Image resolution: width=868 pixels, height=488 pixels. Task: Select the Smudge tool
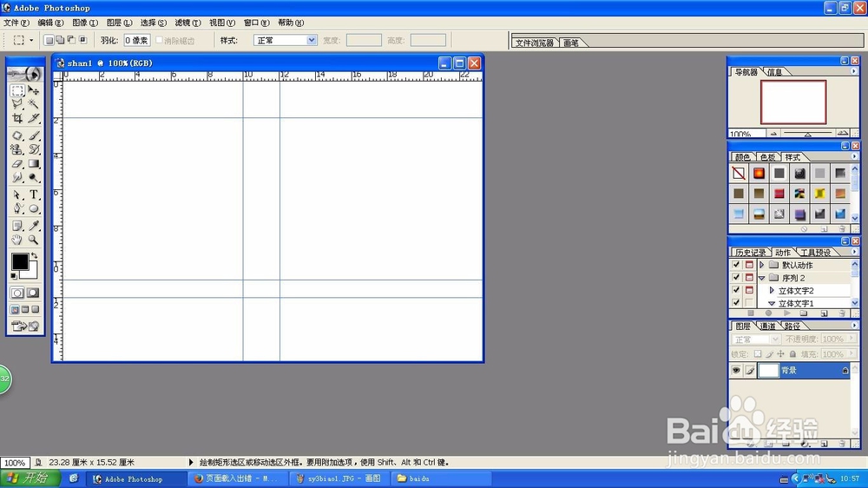pyautogui.click(x=17, y=178)
